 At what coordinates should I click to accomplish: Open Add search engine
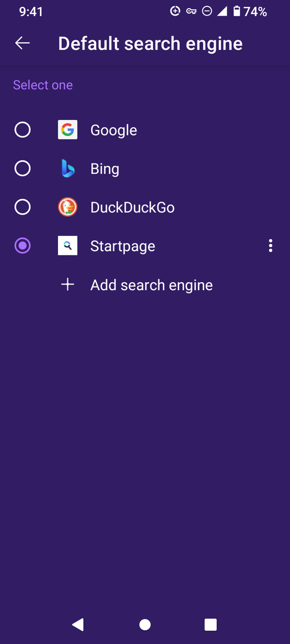point(151,284)
